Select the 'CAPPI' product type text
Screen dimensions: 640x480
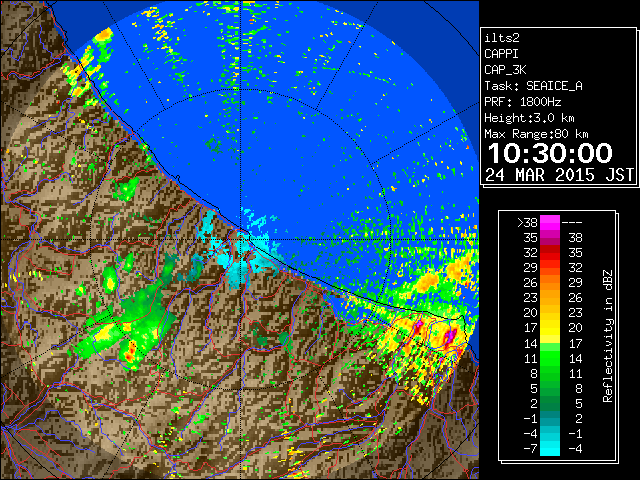tap(501, 54)
